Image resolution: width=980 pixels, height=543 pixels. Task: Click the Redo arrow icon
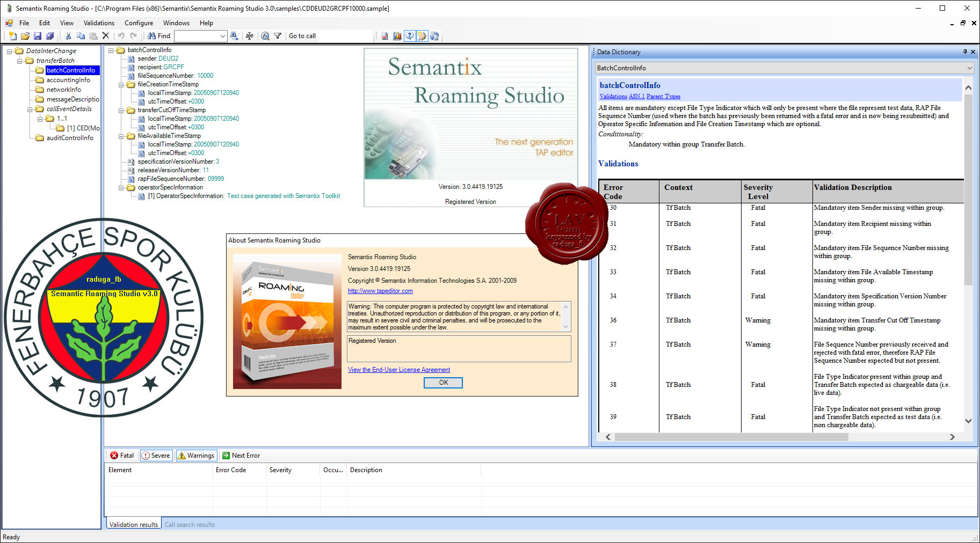coord(133,36)
